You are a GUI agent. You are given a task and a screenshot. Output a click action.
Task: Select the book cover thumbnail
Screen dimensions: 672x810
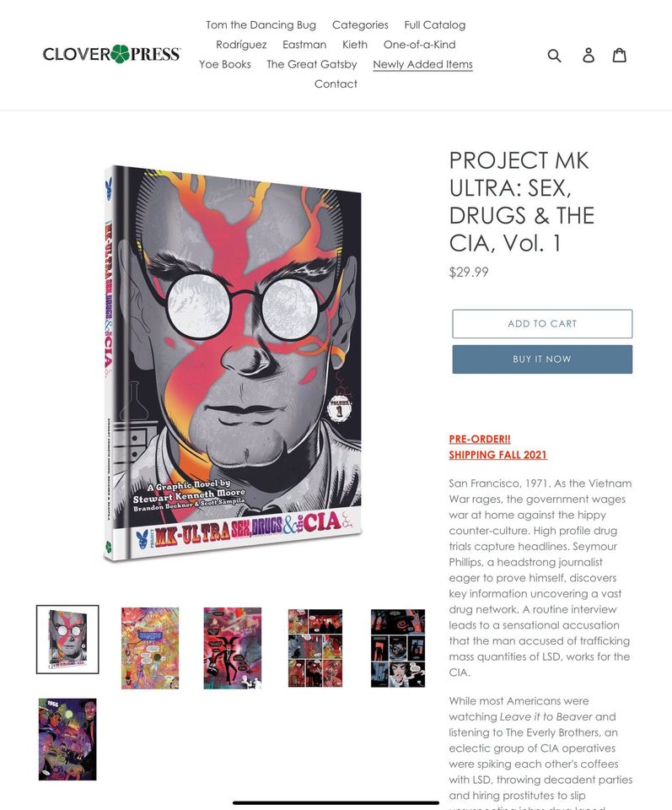click(67, 639)
